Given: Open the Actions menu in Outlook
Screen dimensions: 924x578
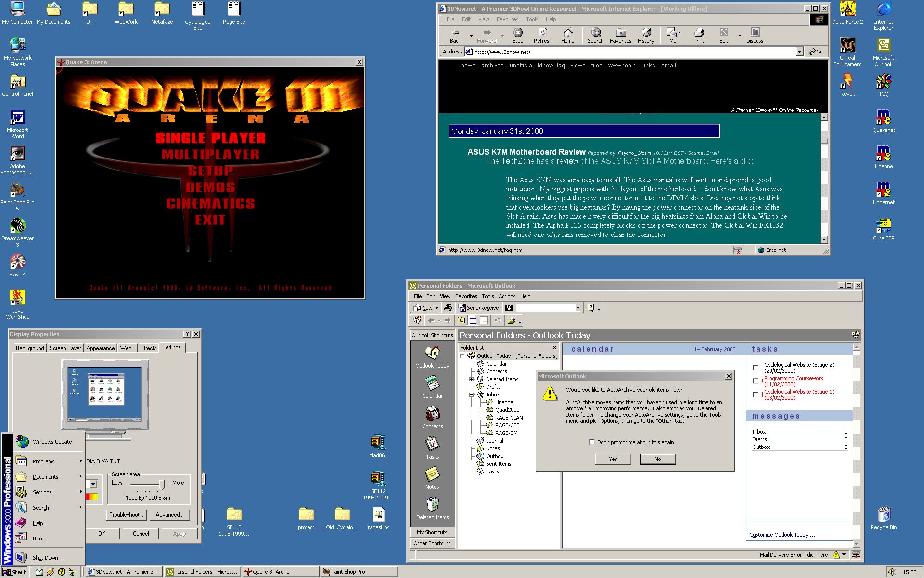Looking at the screenshot, I should [x=507, y=296].
